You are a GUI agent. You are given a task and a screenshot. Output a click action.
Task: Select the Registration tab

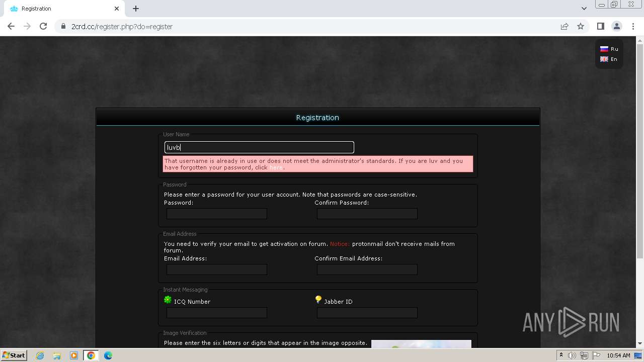pyautogui.click(x=64, y=9)
